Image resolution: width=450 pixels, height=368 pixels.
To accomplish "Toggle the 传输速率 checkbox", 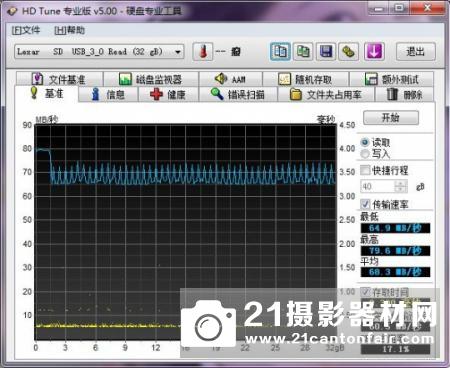I will tap(365, 204).
